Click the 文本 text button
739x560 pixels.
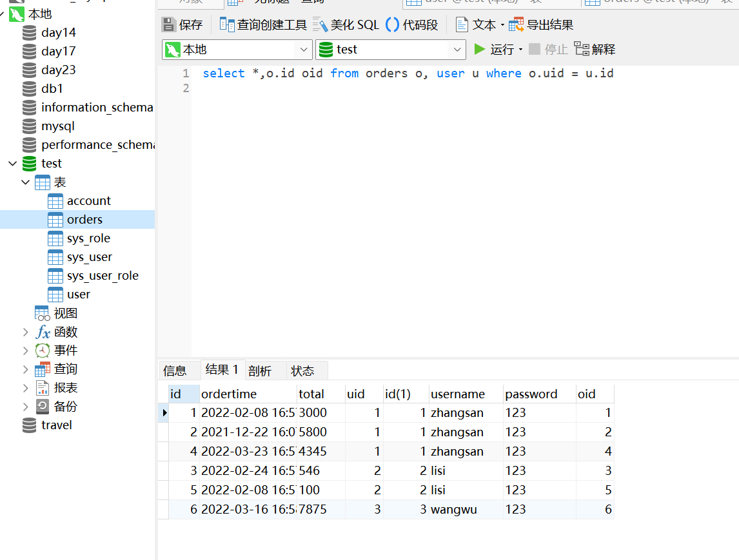tap(475, 24)
